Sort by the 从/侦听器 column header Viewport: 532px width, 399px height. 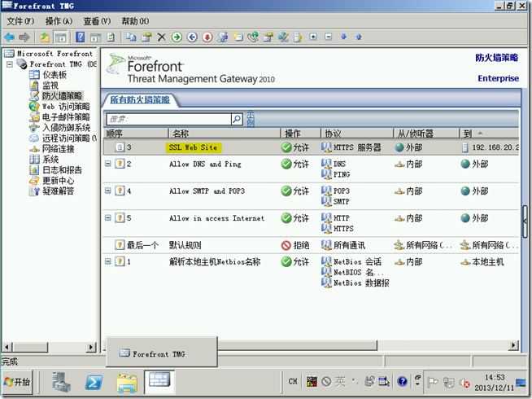pos(426,134)
